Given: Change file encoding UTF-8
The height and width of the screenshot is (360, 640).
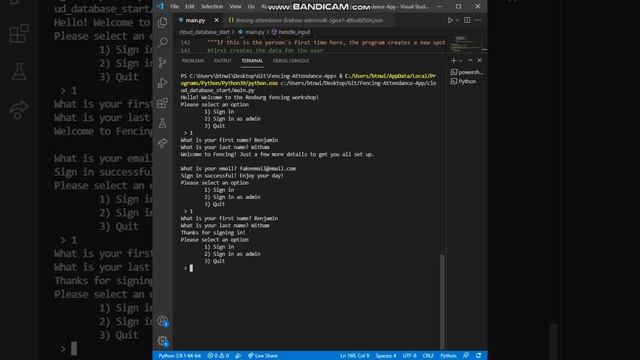Looking at the screenshot, I should [x=409, y=356].
